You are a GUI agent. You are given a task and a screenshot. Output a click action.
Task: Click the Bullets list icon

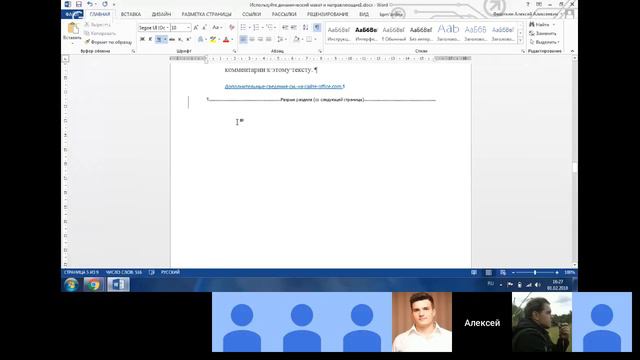point(243,27)
